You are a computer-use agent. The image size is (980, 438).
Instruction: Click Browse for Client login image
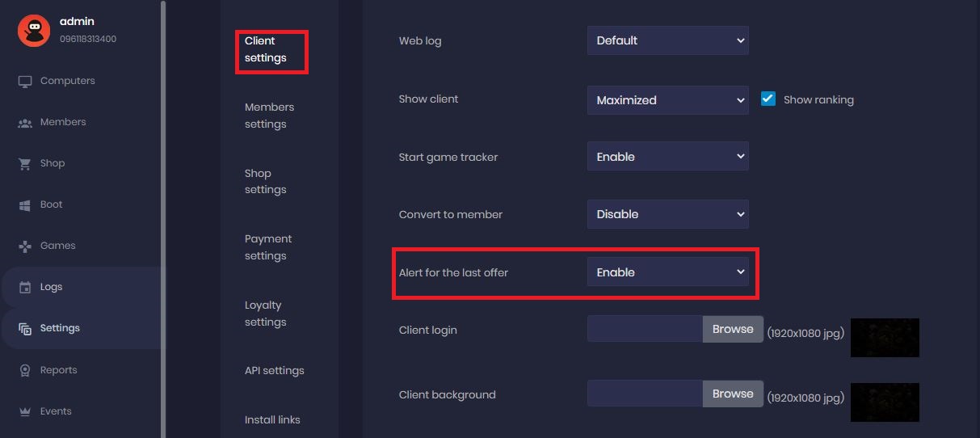click(x=733, y=329)
